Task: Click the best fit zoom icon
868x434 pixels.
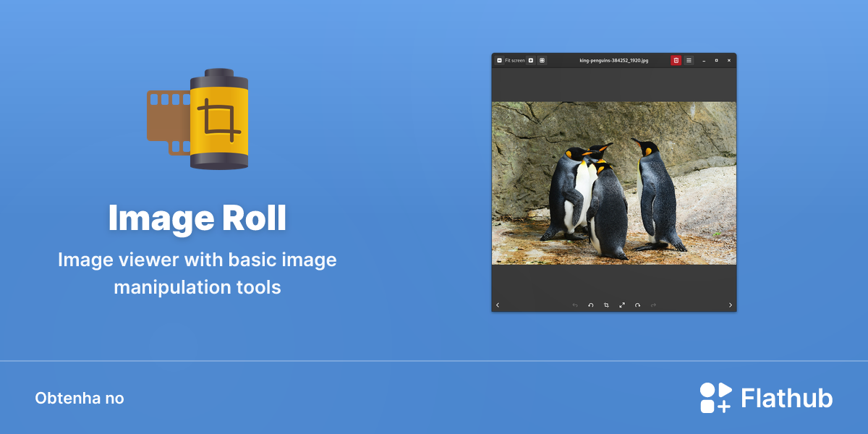Action: coord(542,61)
